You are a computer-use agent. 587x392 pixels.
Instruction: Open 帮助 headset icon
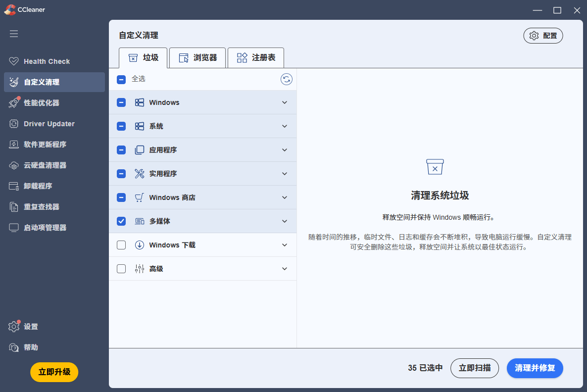14,347
